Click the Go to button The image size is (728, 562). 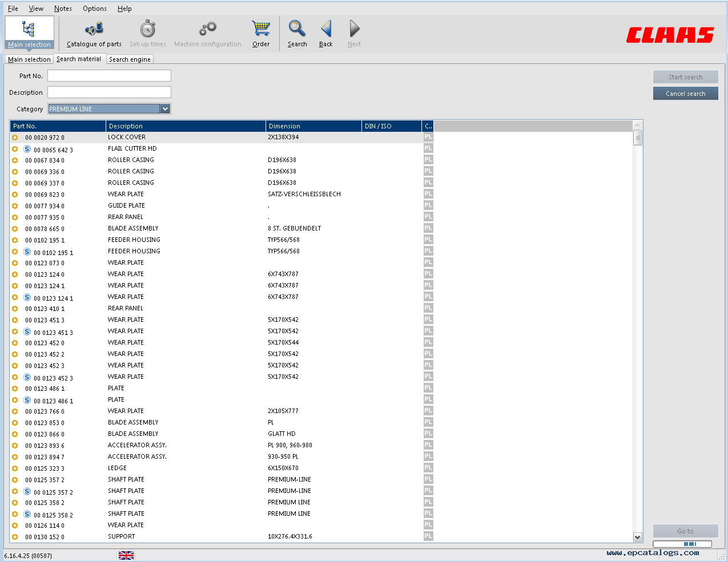coord(686,531)
